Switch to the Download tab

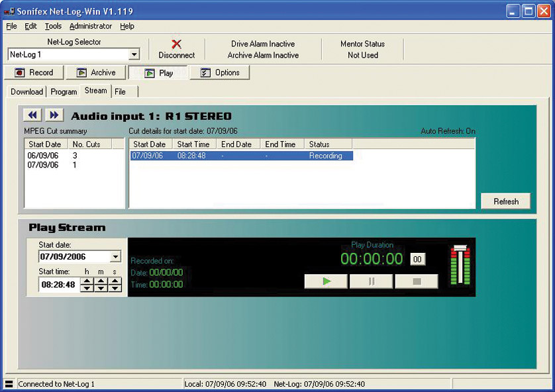tap(26, 92)
